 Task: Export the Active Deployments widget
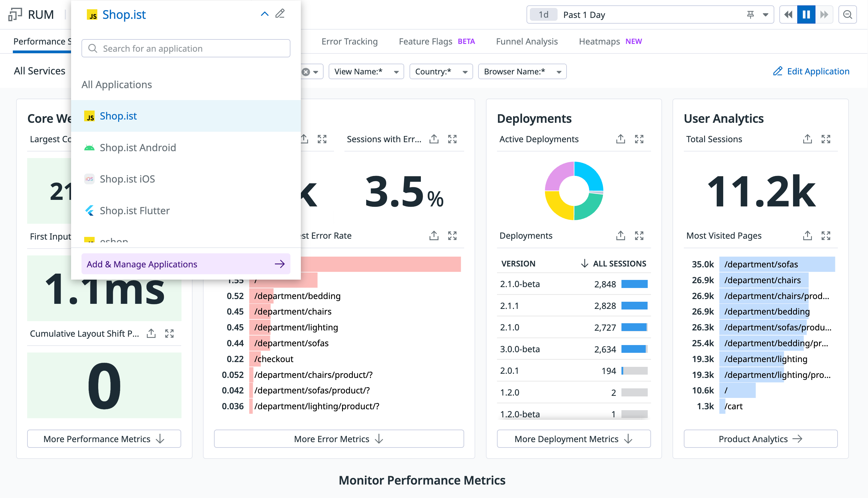pos(621,139)
